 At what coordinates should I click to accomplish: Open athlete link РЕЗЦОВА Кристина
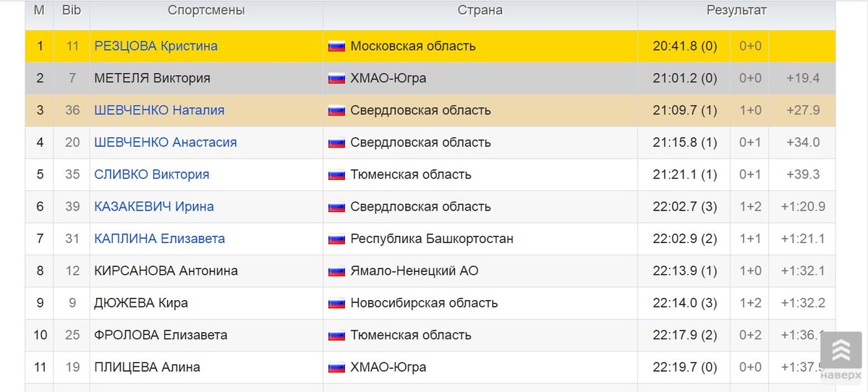point(156,46)
